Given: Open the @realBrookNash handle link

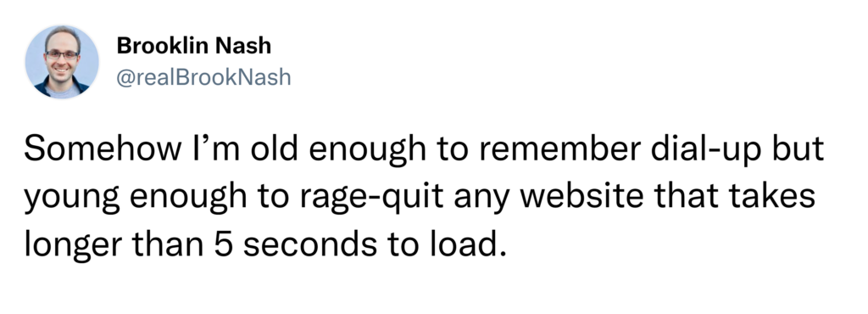Looking at the screenshot, I should click(x=203, y=77).
